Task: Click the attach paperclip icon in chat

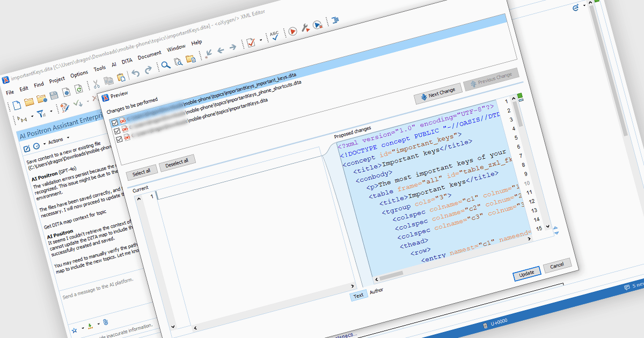Action: [105, 322]
